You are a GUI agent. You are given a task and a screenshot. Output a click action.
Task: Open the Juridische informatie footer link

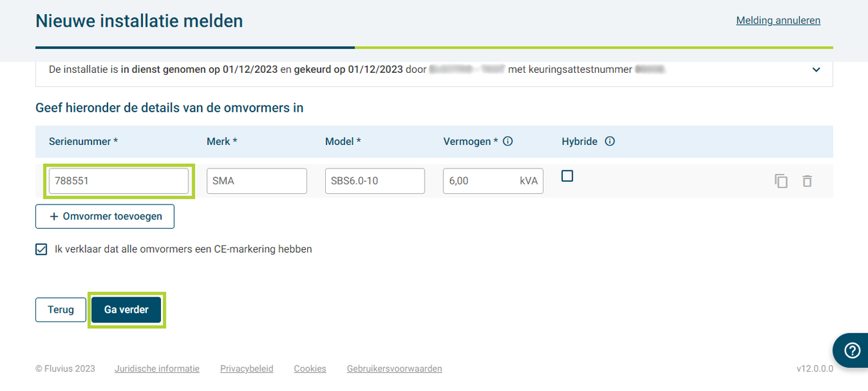[x=157, y=369]
